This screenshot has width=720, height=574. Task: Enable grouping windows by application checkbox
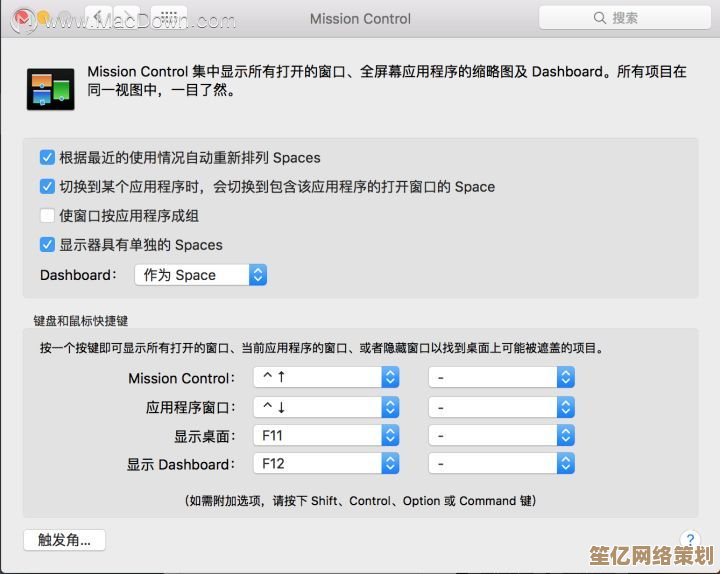(x=47, y=215)
